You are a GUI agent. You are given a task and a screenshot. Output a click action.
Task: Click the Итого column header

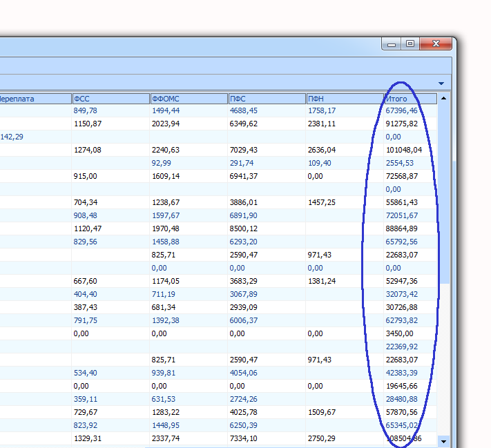(410, 99)
